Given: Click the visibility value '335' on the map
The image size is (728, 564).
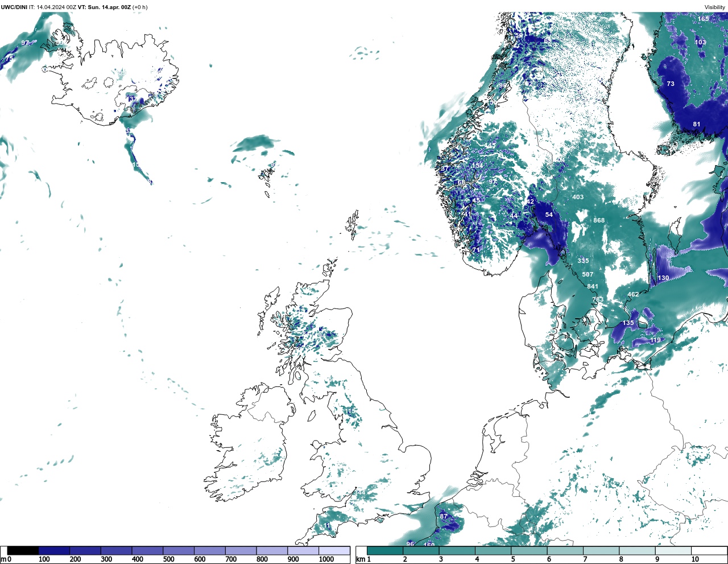Looking at the screenshot, I should pos(583,261).
